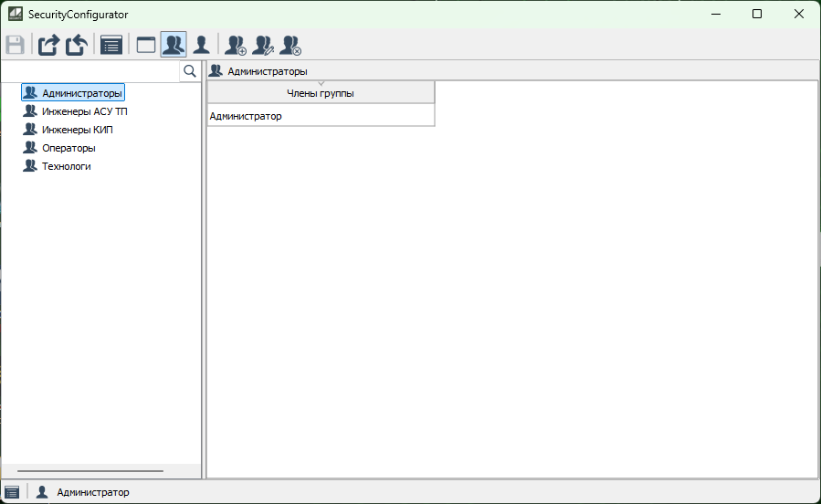Click the group search input field
The image size is (821, 504).
coord(91,71)
